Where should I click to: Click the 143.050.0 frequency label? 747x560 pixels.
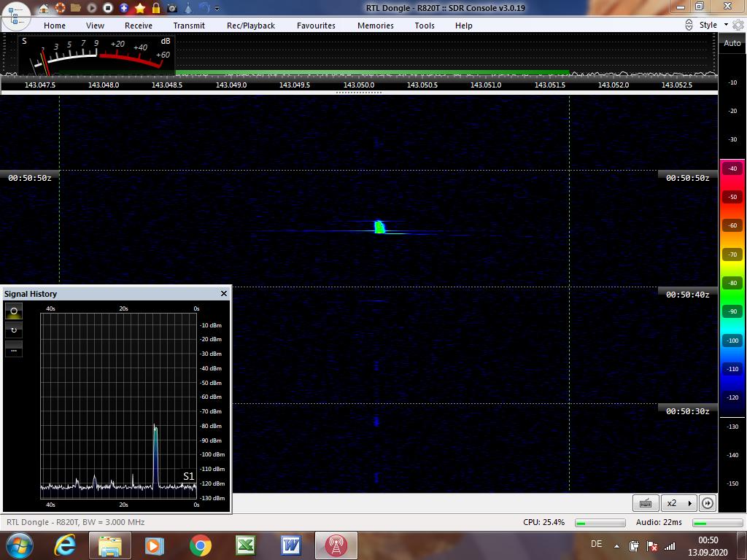pos(359,85)
